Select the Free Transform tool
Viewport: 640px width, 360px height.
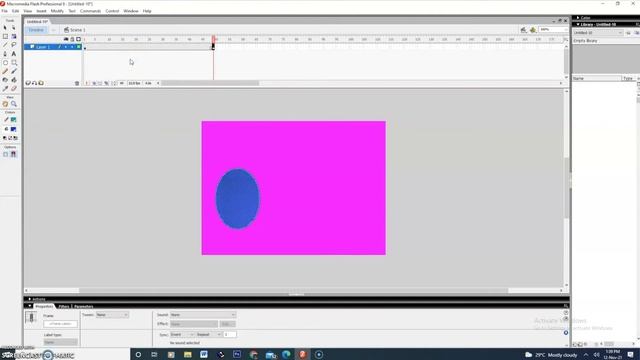tap(5, 36)
